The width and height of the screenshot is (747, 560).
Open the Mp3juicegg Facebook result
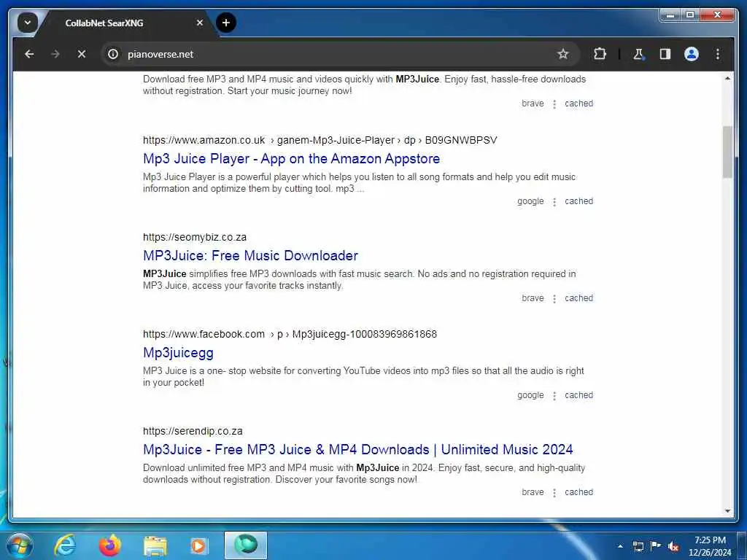coord(178,353)
